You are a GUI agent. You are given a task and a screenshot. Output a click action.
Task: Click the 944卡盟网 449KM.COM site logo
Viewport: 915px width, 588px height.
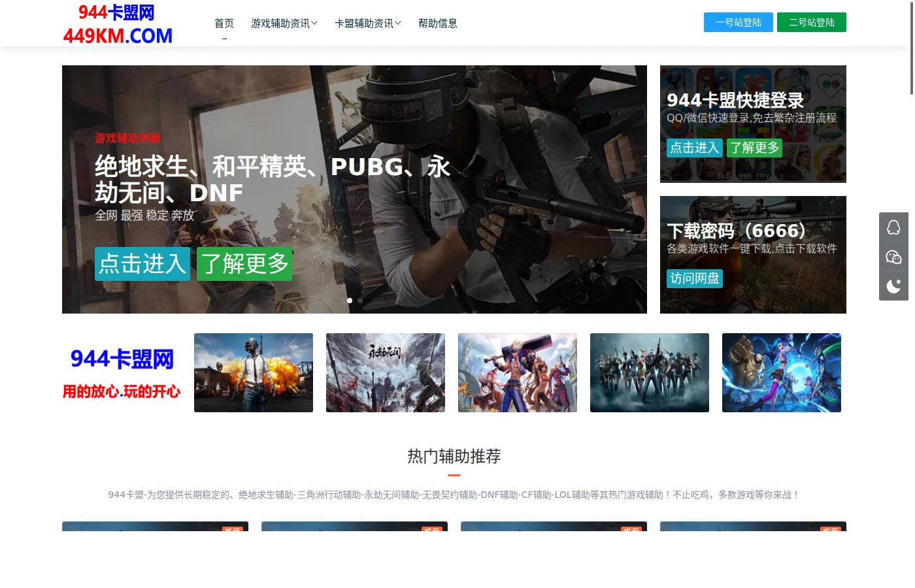(x=118, y=24)
